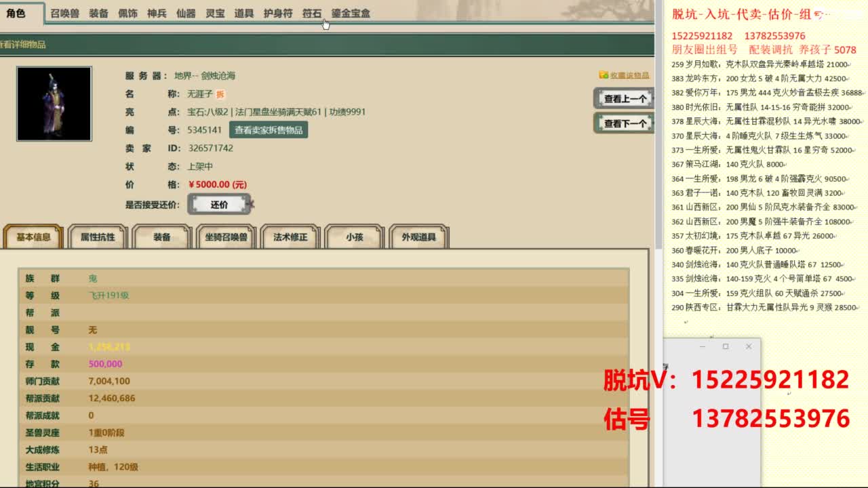Viewport: 868px width, 488px height.
Task: Close the small window at bottom right
Action: 749,346
